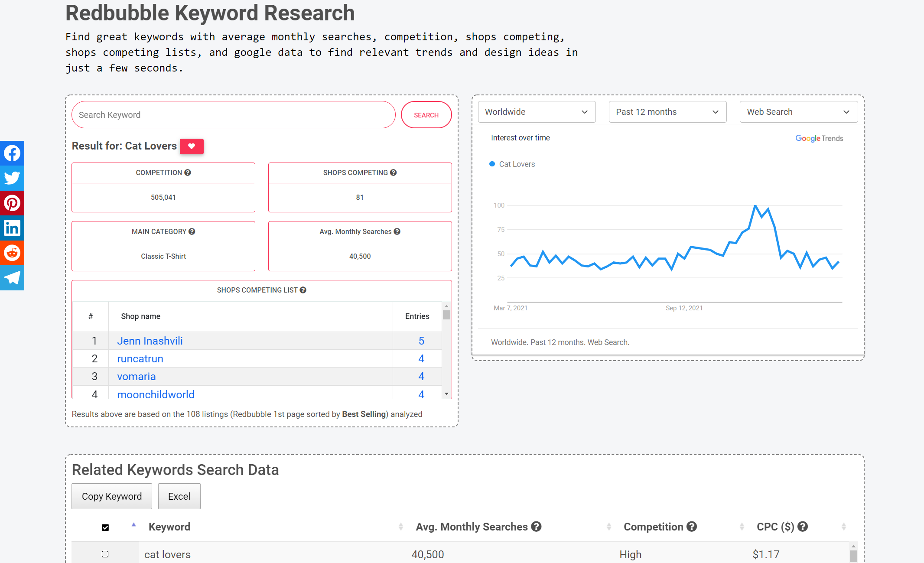The width and height of the screenshot is (924, 563).
Task: Click the SEARCH button
Action: [x=426, y=115]
